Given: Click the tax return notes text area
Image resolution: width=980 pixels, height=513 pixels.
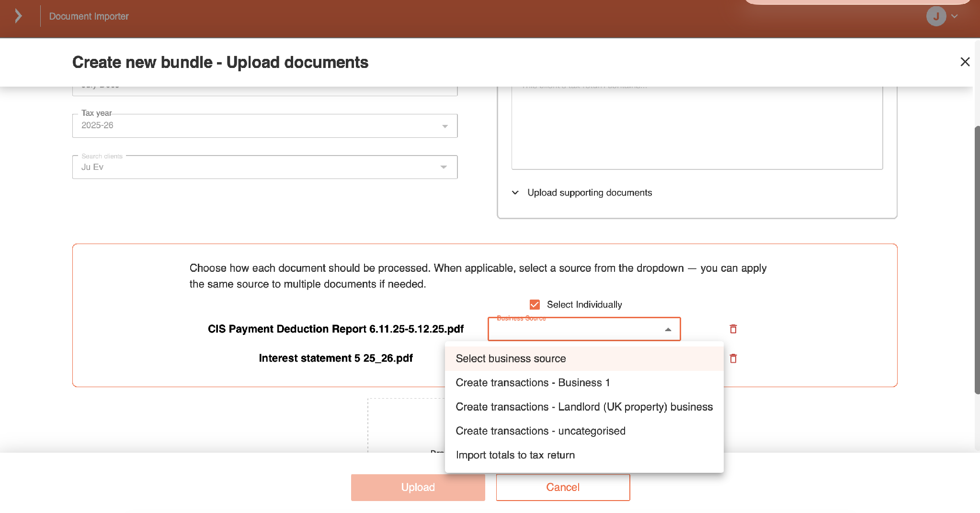Looking at the screenshot, I should point(697,128).
